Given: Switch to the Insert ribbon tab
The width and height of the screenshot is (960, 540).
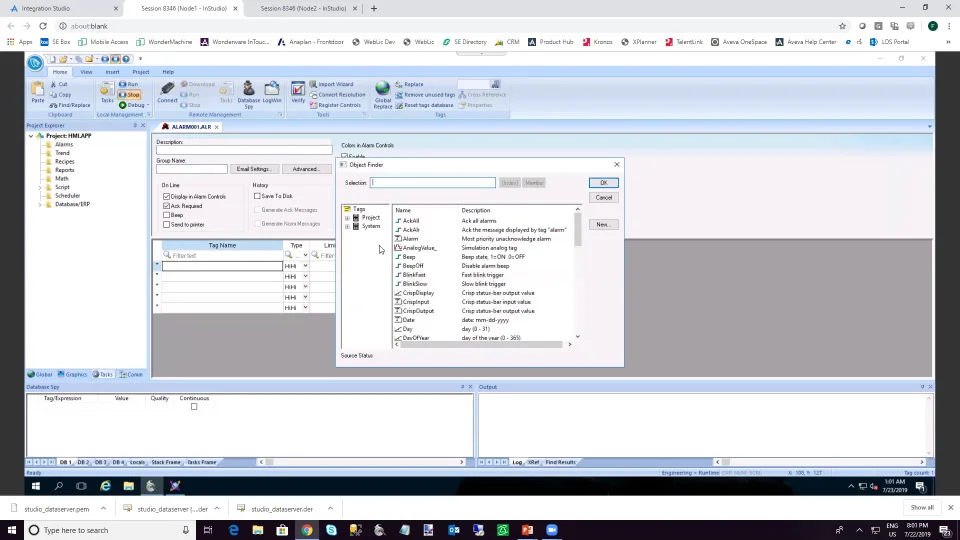Looking at the screenshot, I should click(x=112, y=72).
